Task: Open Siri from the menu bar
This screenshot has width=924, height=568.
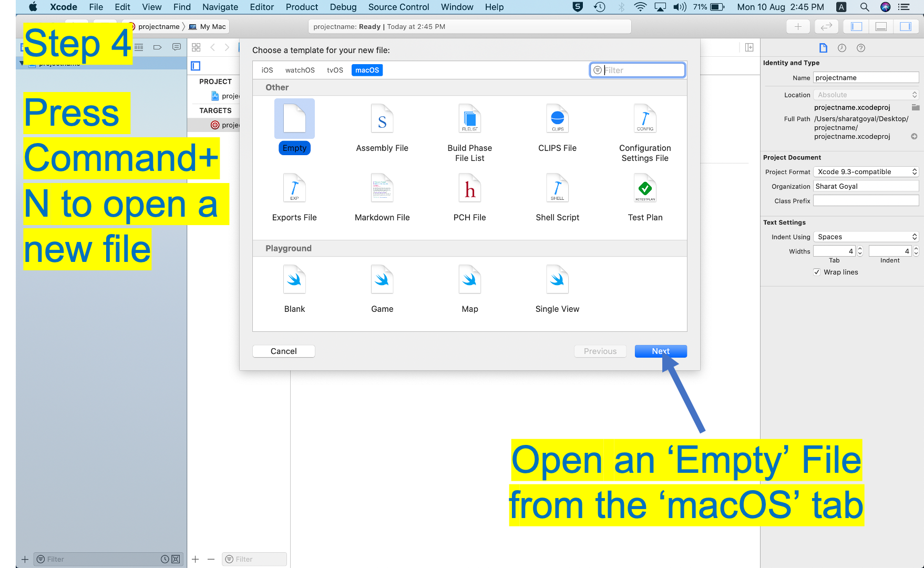Action: (886, 7)
